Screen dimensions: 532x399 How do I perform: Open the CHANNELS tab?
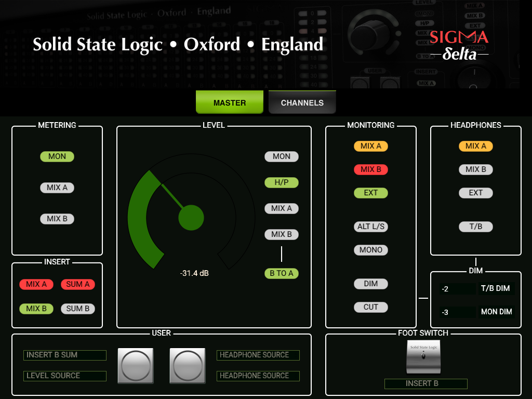coord(302,102)
